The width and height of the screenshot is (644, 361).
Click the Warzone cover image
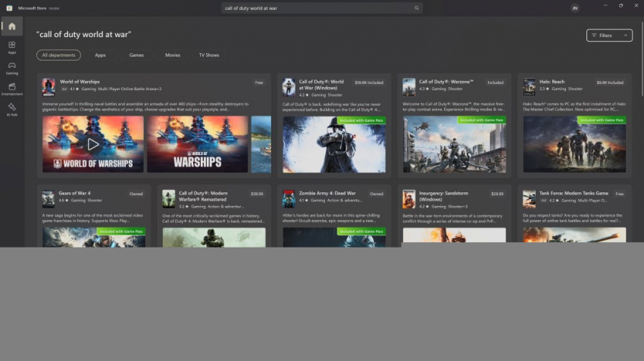coord(455,144)
